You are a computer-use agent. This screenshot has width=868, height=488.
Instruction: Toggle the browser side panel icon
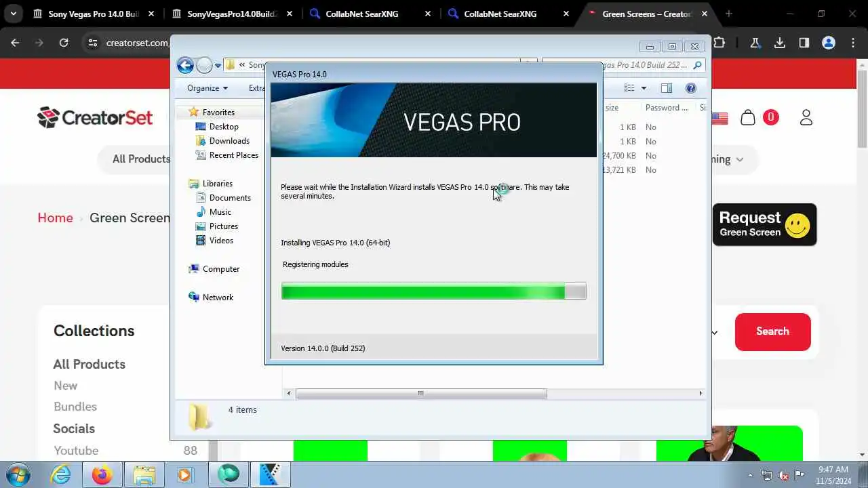tap(804, 43)
